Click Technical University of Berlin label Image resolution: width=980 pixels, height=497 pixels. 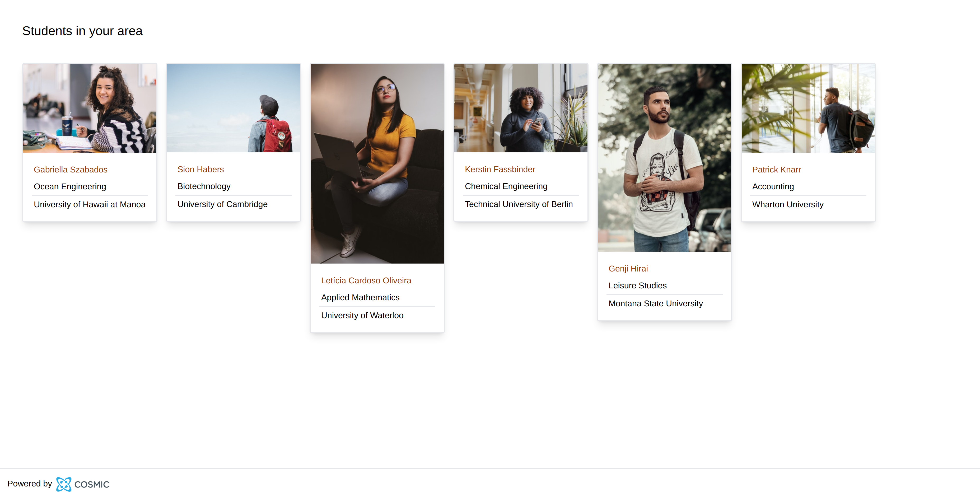click(519, 204)
